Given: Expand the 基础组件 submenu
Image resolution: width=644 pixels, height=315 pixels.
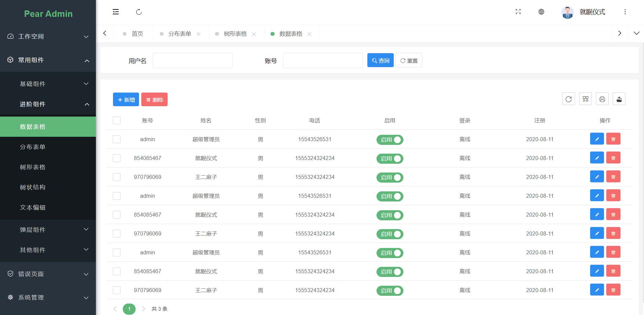Looking at the screenshot, I should click(48, 84).
